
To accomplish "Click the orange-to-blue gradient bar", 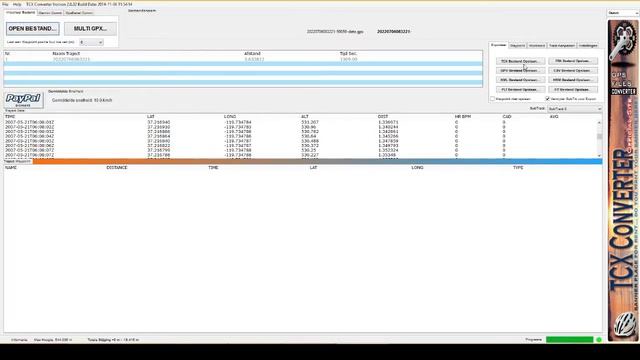I will pos(317,162).
